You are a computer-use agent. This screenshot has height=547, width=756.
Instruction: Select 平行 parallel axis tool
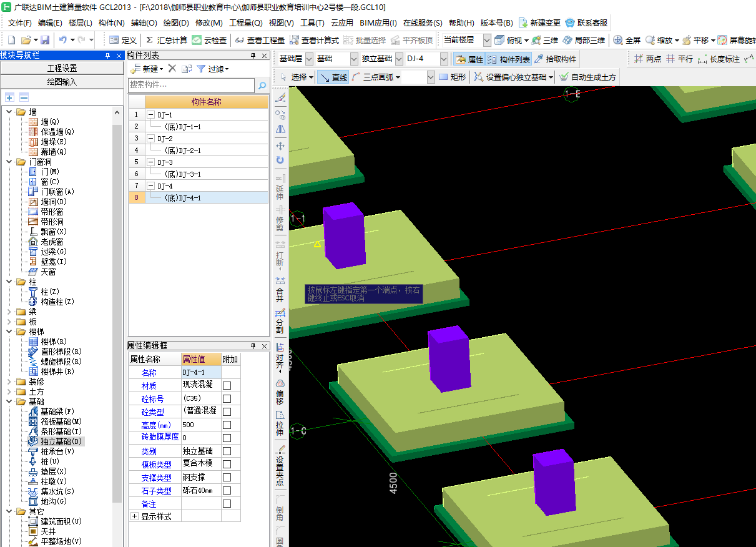(x=679, y=59)
